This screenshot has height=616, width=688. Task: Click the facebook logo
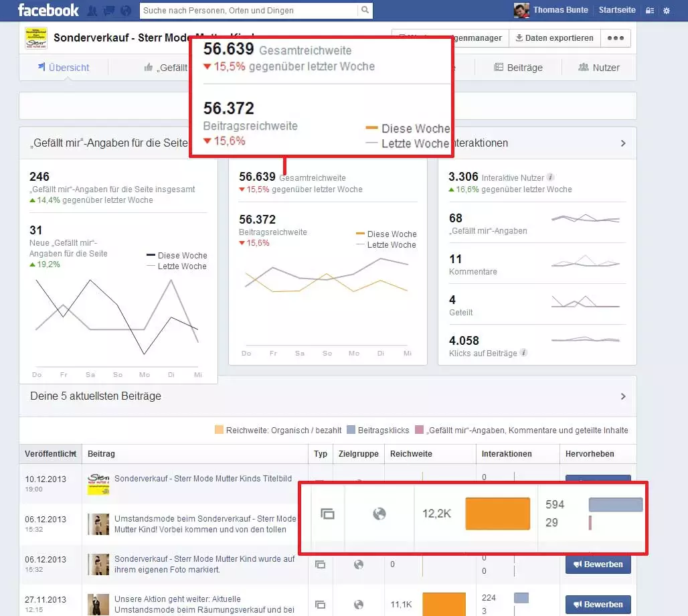(48, 10)
